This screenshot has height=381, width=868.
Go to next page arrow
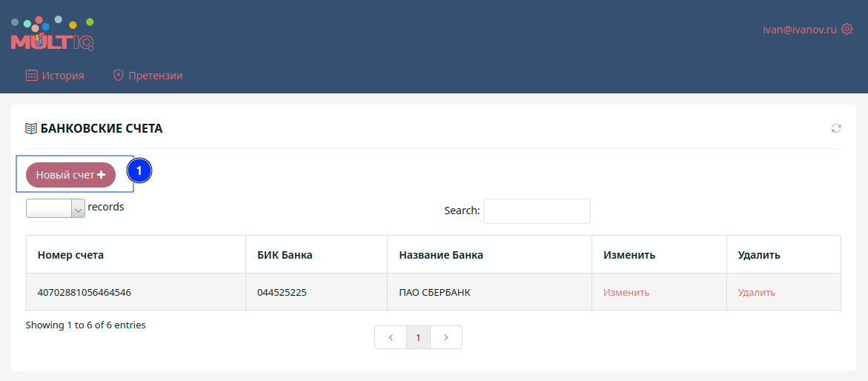coord(446,337)
